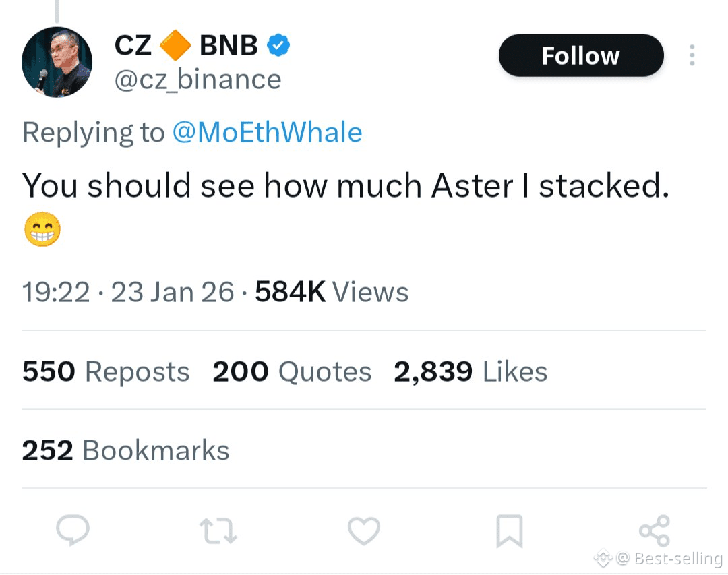This screenshot has height=575, width=728.
Task: View the 2,839 Likes list
Action: coord(471,371)
